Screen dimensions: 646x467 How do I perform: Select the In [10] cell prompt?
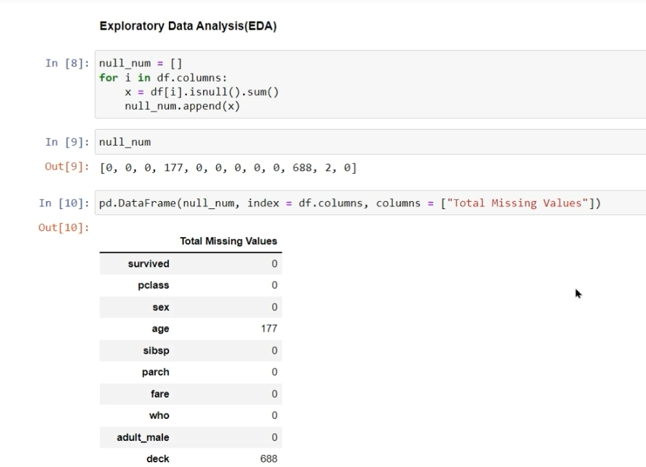(63, 203)
